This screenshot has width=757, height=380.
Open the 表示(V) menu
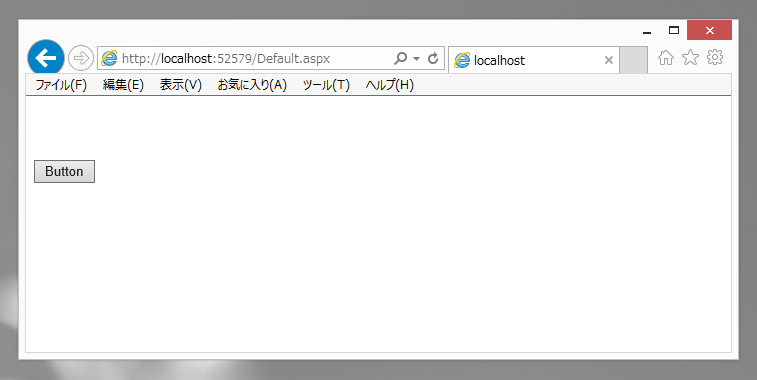click(181, 85)
